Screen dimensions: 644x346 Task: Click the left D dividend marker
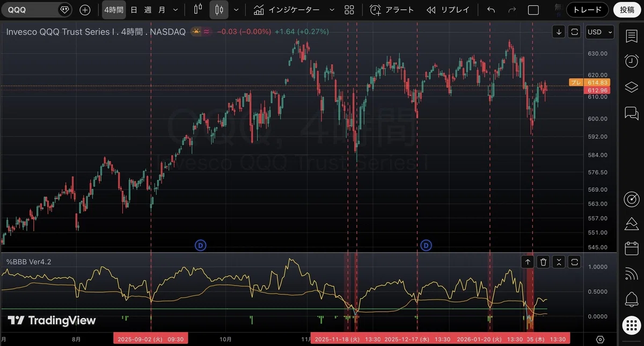[x=200, y=246]
